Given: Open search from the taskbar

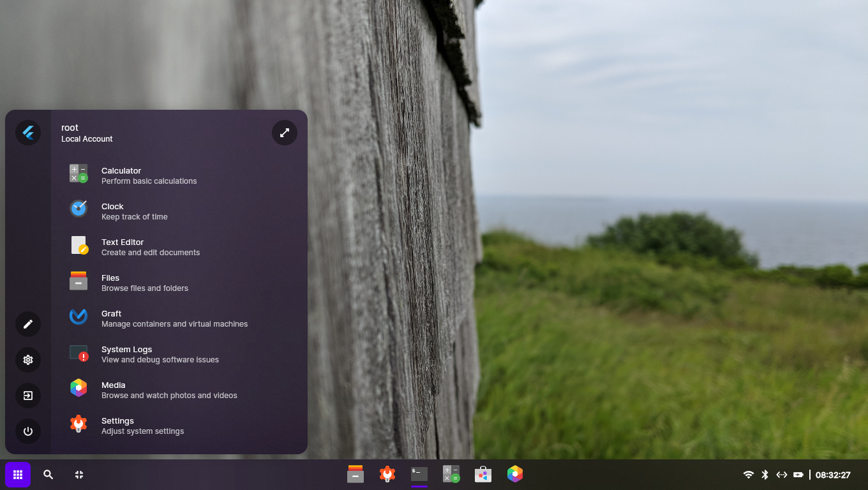Looking at the screenshot, I should [49, 475].
